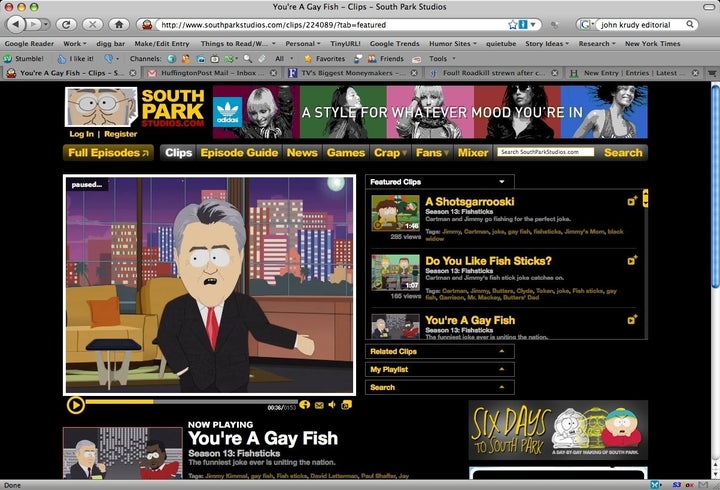This screenshot has height=490, width=720.
Task: Open the Featured Clips dropdown
Action: tap(440, 182)
